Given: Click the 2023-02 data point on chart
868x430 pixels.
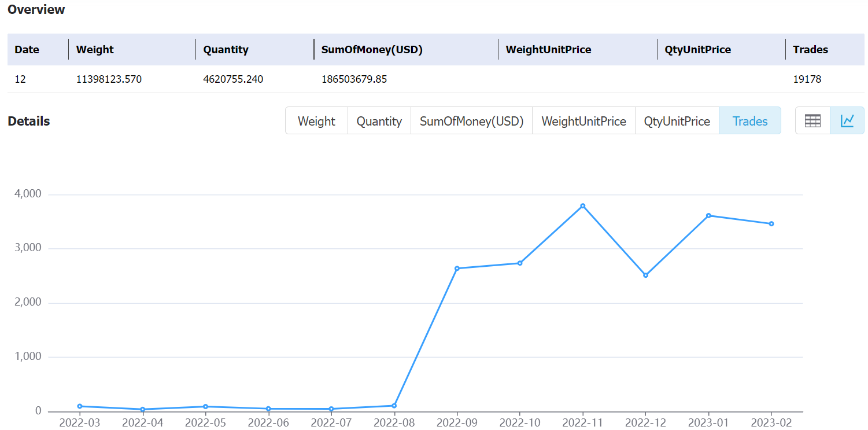Looking at the screenshot, I should pos(771,224).
